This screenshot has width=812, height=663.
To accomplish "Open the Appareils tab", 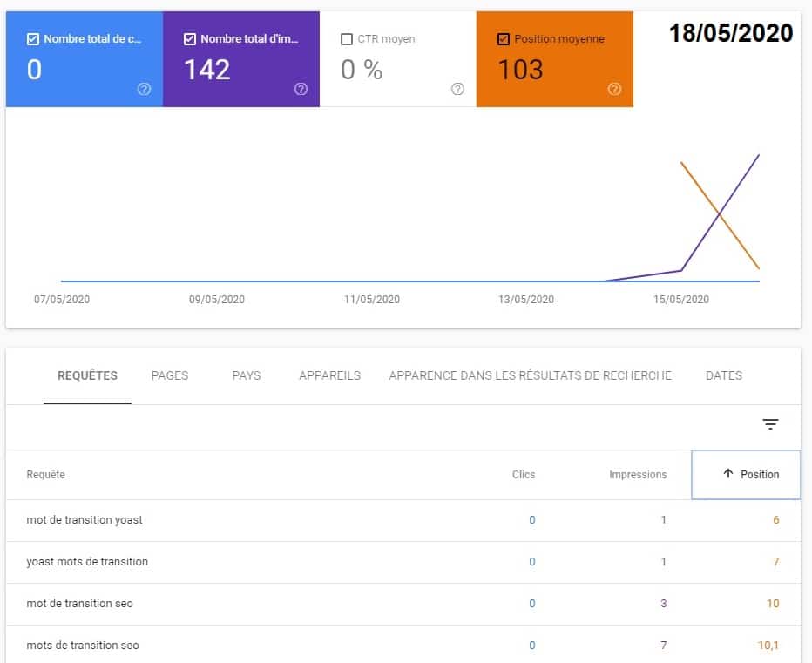I will (x=330, y=375).
